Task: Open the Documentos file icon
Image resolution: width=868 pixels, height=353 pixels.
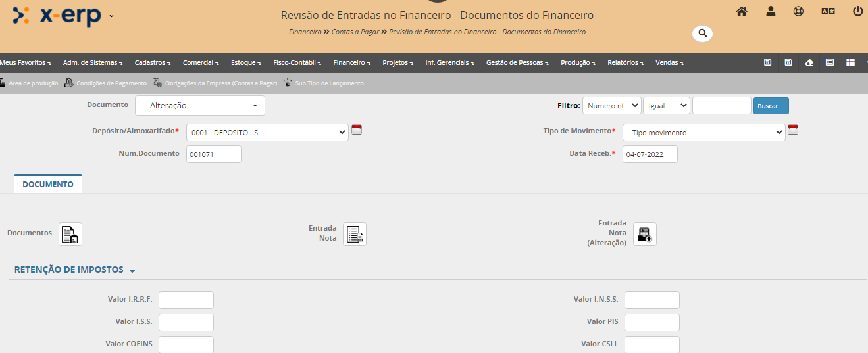Action: click(70, 234)
